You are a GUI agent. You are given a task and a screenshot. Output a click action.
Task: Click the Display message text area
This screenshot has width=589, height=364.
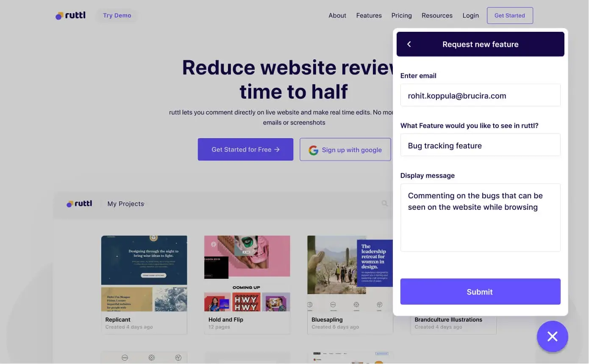(x=480, y=217)
